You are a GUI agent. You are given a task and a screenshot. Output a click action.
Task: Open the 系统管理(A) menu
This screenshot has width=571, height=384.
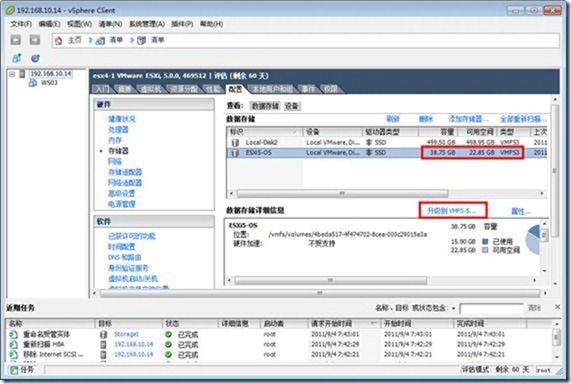coord(147,24)
